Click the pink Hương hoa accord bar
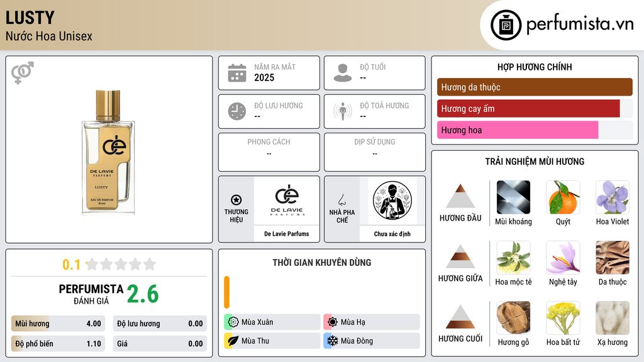 [518, 130]
